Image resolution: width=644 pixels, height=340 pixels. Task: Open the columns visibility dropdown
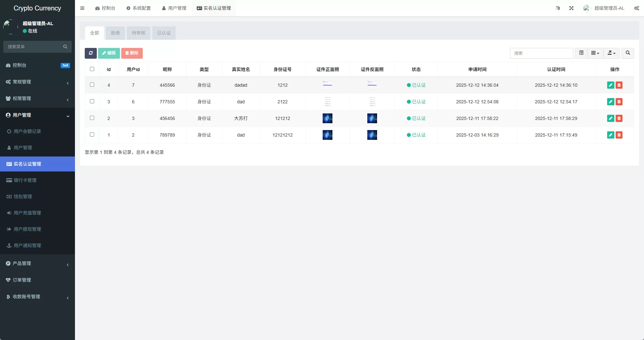pyautogui.click(x=595, y=53)
